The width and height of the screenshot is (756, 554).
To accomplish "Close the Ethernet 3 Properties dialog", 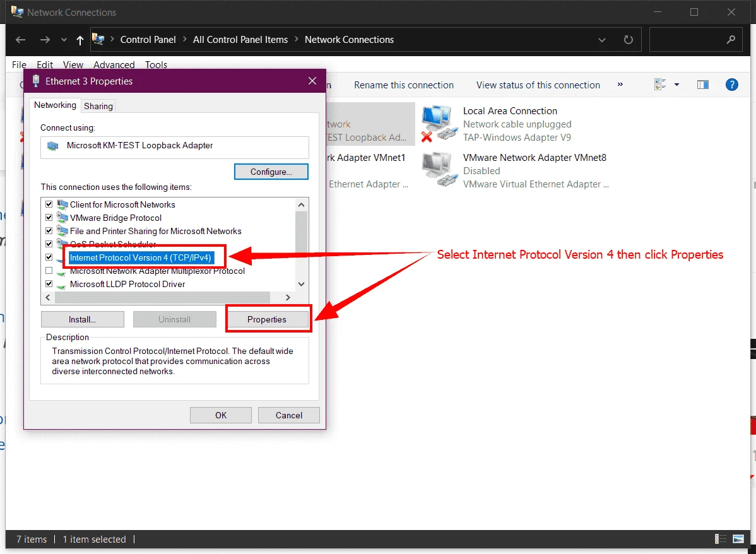I will tap(312, 81).
